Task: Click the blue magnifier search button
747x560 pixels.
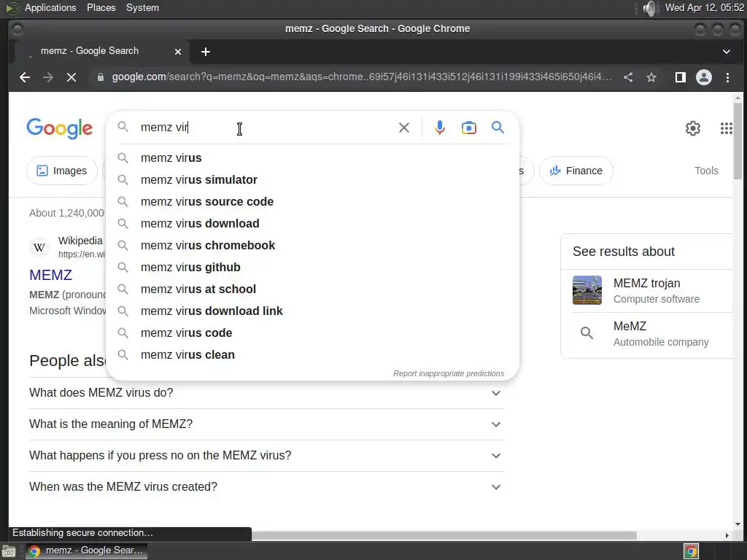Action: (x=498, y=127)
